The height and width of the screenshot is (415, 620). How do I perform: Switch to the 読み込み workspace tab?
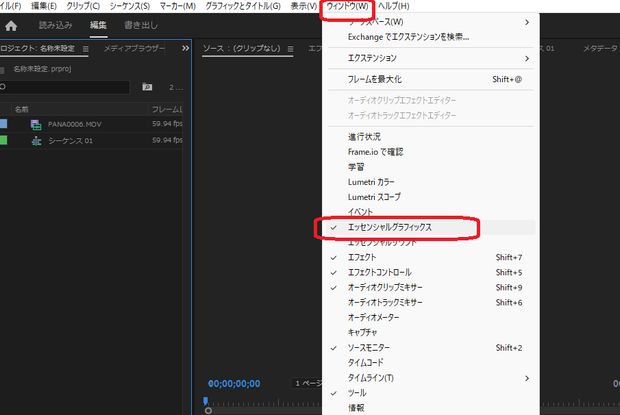pos(55,25)
